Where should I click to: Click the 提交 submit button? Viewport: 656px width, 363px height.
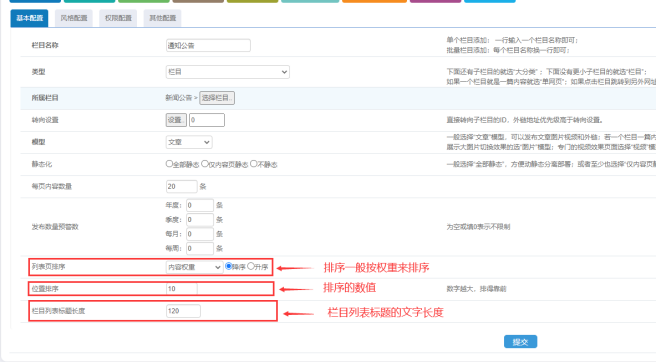520,342
